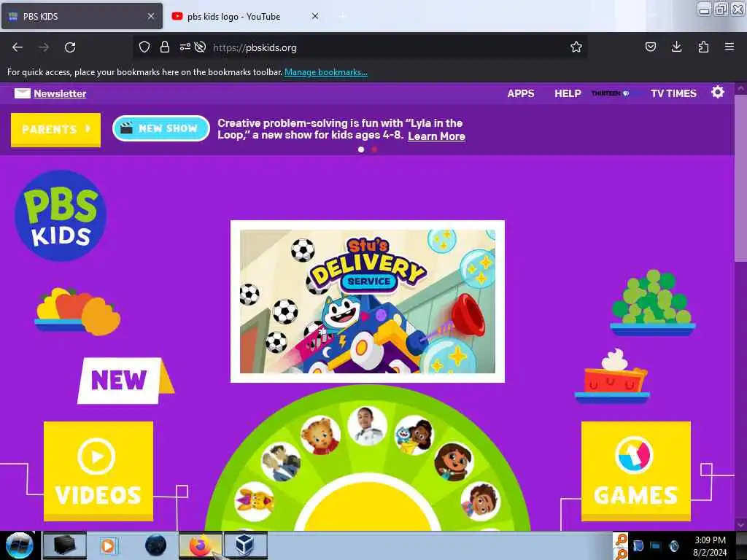Open the HELP menu item
This screenshot has width=747, height=560.
(568, 93)
